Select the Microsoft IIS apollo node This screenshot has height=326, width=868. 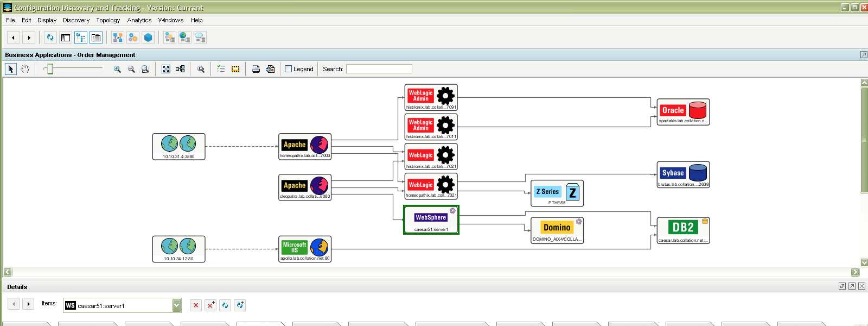pyautogui.click(x=305, y=249)
